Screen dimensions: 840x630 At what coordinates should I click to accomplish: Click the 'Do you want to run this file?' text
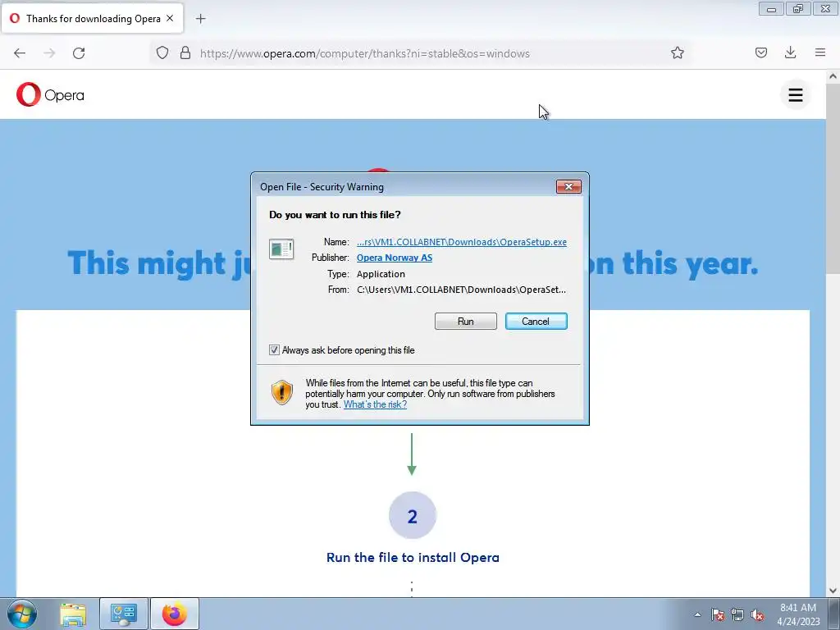pos(335,215)
